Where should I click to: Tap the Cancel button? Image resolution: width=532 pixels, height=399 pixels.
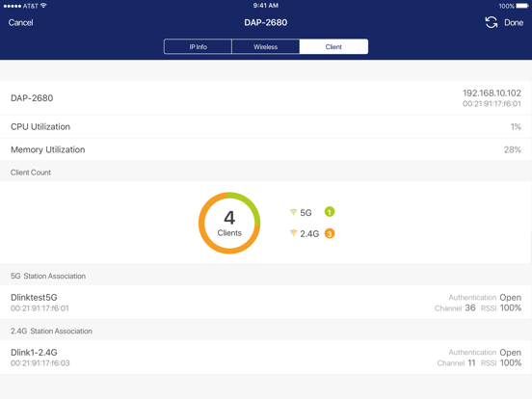(x=20, y=23)
